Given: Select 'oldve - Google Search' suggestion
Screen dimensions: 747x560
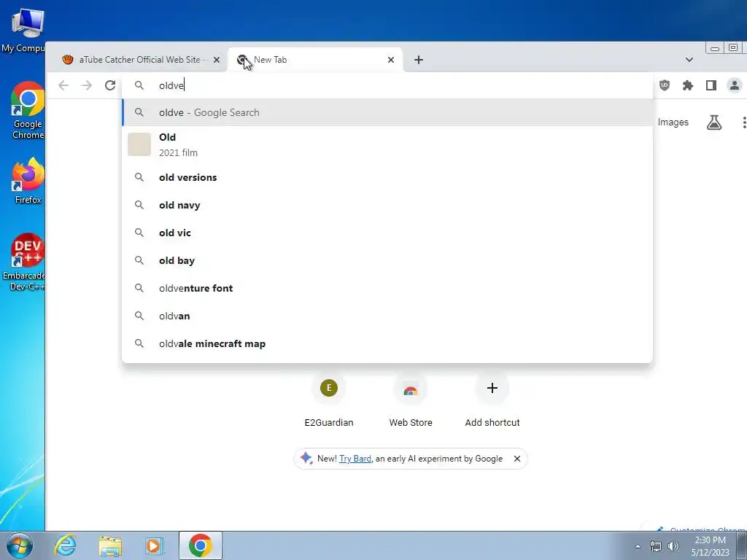Looking at the screenshot, I should [x=387, y=112].
